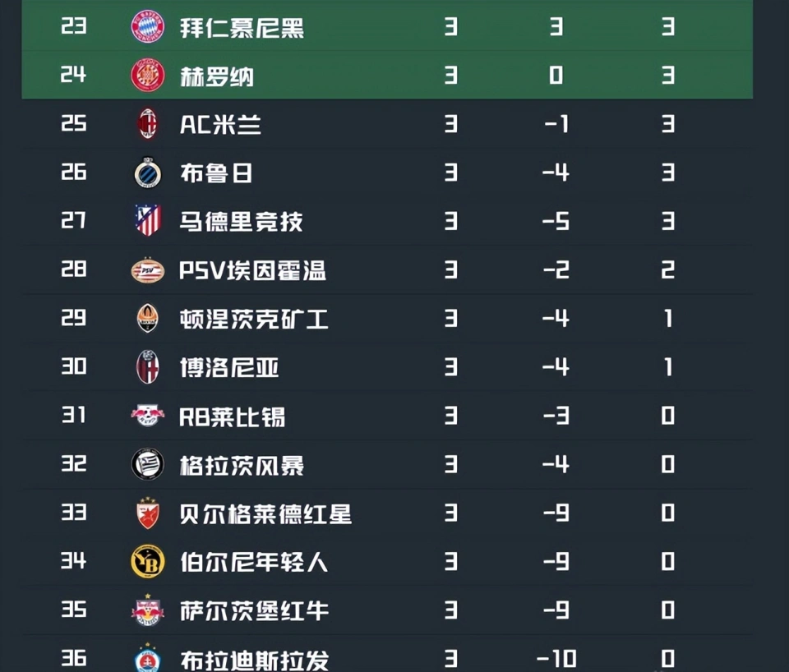Viewport: 789px width, 672px height.
Task: Click the Young Boys YB logo
Action: 148,561
